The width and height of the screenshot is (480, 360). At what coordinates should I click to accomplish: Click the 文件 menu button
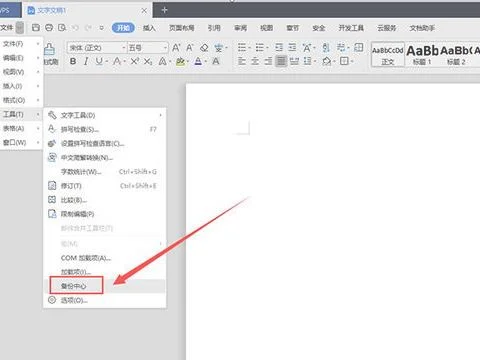[x=7, y=28]
